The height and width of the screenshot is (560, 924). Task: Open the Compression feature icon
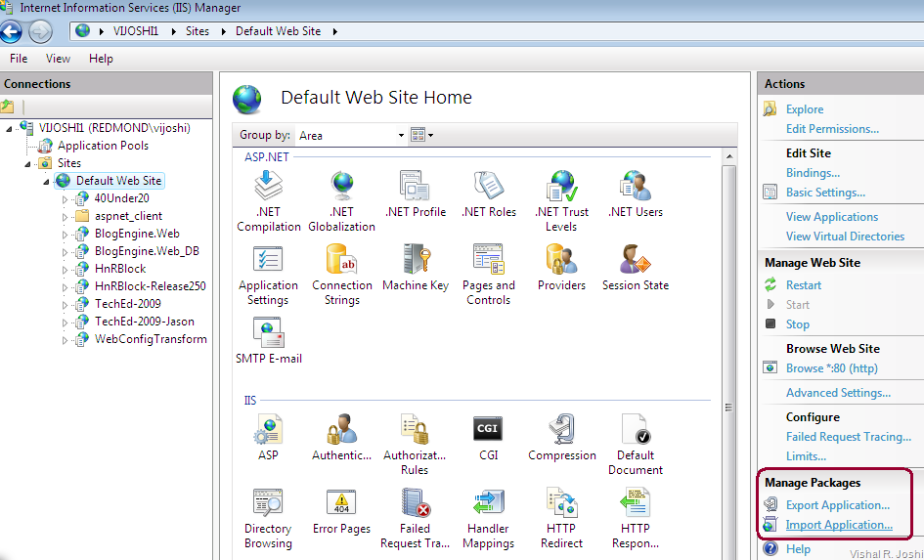pyautogui.click(x=561, y=429)
